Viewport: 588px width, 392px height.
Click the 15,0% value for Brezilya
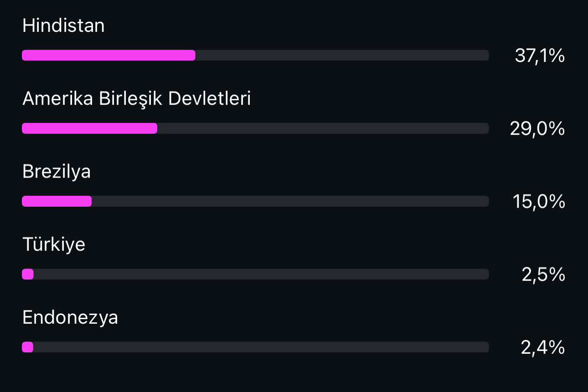coord(539,202)
